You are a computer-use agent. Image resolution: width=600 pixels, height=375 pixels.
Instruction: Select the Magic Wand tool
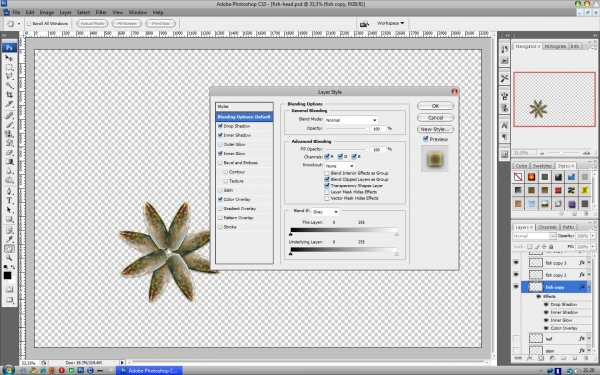point(9,85)
